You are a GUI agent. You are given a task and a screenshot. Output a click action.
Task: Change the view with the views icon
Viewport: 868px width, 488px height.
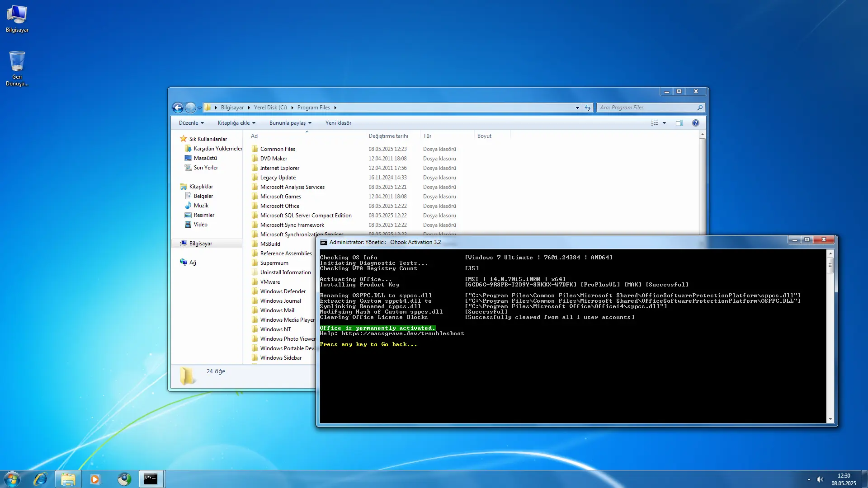tap(654, 123)
